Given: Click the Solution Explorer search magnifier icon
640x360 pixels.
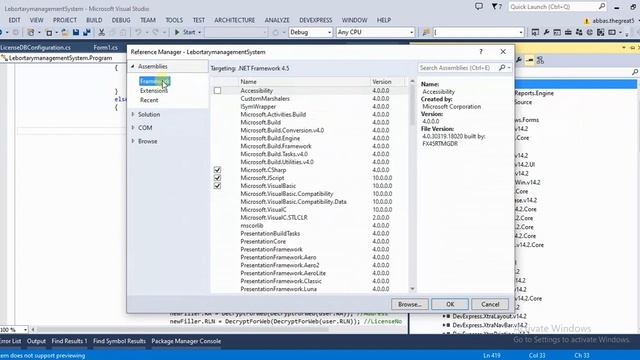Looking at the screenshot, I should tap(635, 72).
